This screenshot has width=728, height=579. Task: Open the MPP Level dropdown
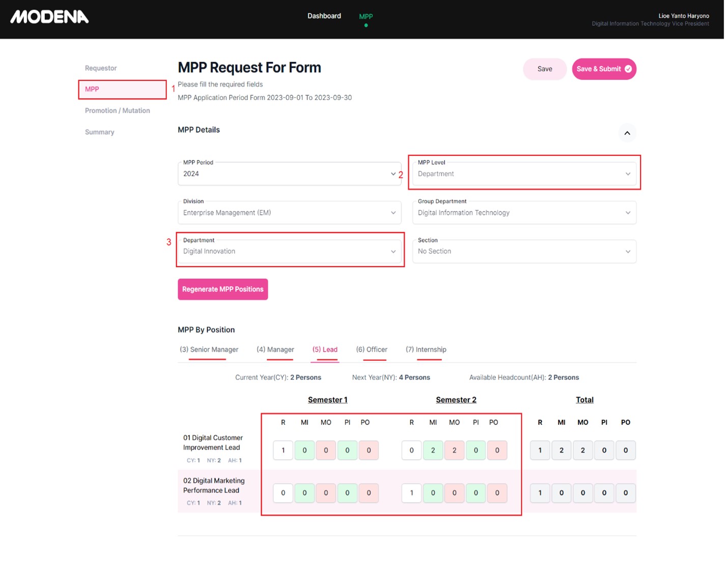pos(523,174)
